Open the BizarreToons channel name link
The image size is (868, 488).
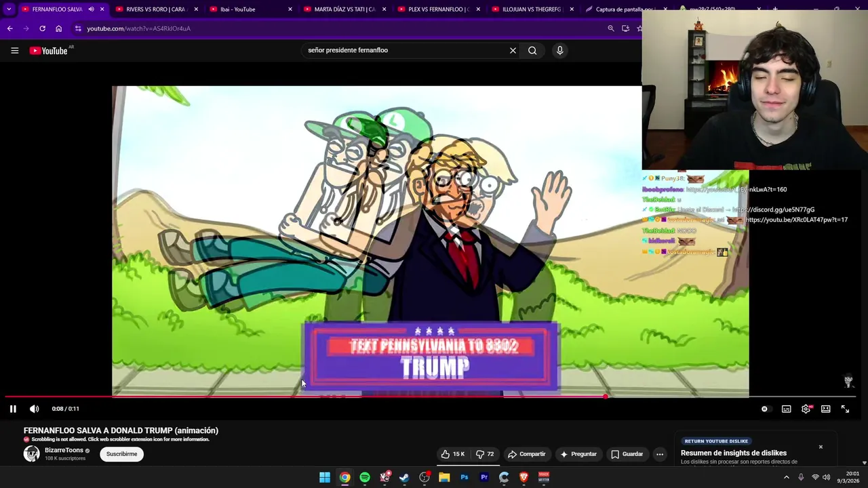click(64, 450)
